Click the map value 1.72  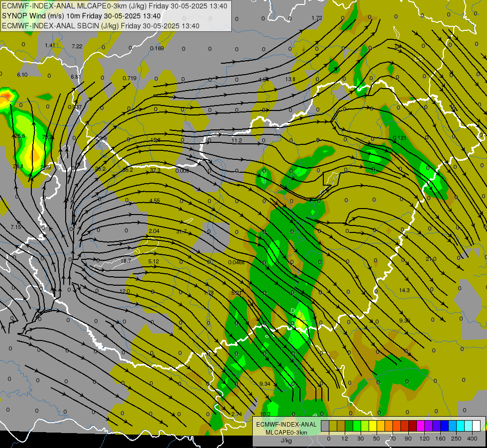pyautogui.click(x=317, y=18)
